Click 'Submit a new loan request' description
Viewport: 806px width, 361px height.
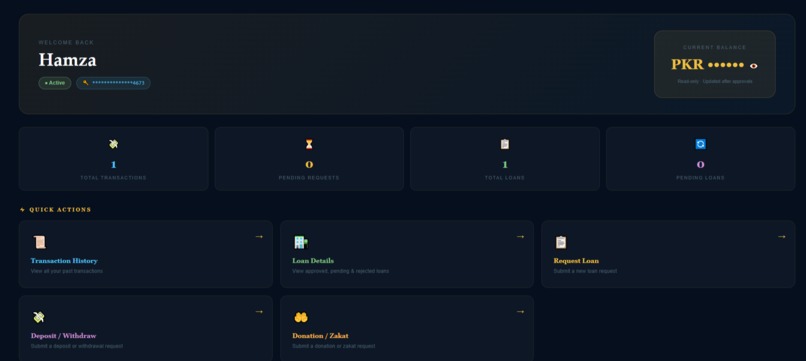585,271
